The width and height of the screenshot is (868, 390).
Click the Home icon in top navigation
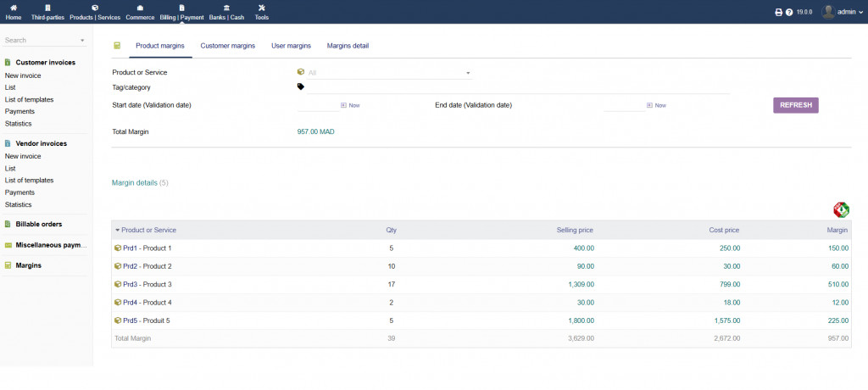point(14,8)
